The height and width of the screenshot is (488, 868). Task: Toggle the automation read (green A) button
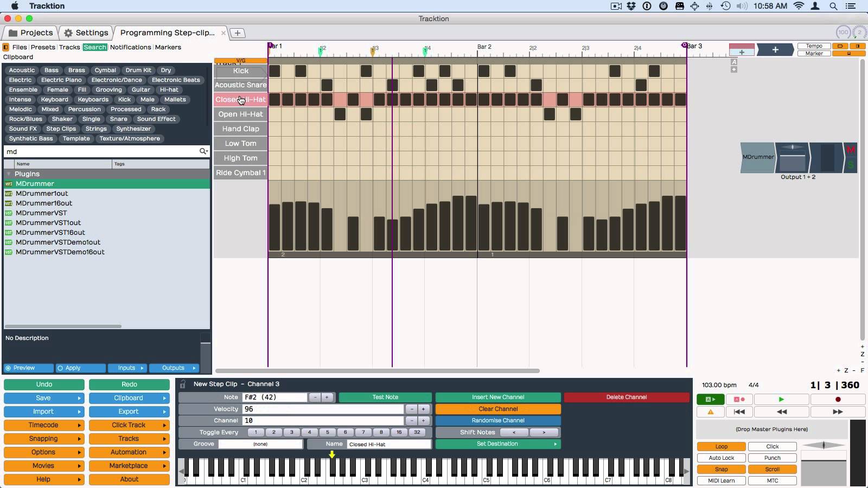pyautogui.click(x=710, y=399)
